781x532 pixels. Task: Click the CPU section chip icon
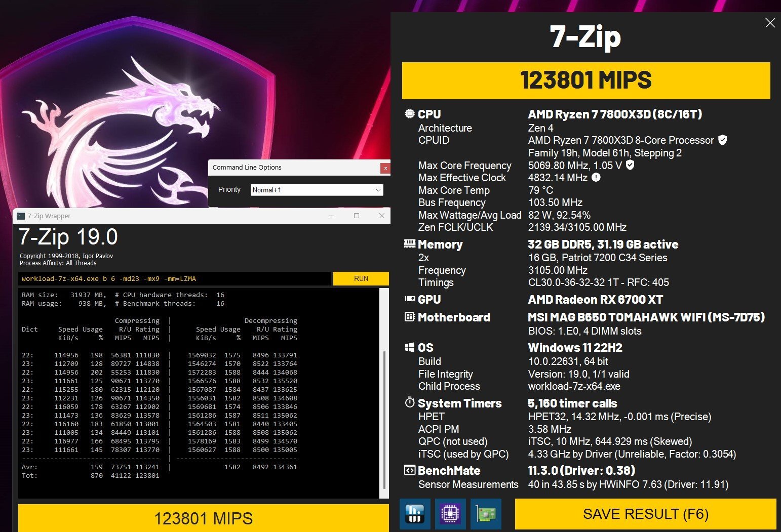coord(410,114)
